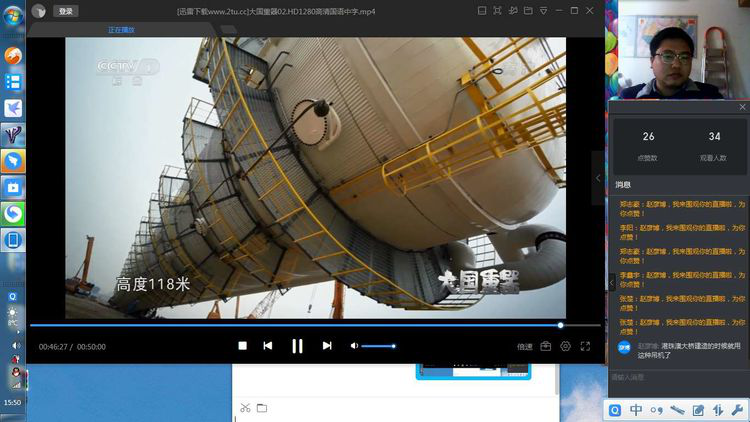
Task: Click the scissors icon in bottom window
Action: [245, 408]
